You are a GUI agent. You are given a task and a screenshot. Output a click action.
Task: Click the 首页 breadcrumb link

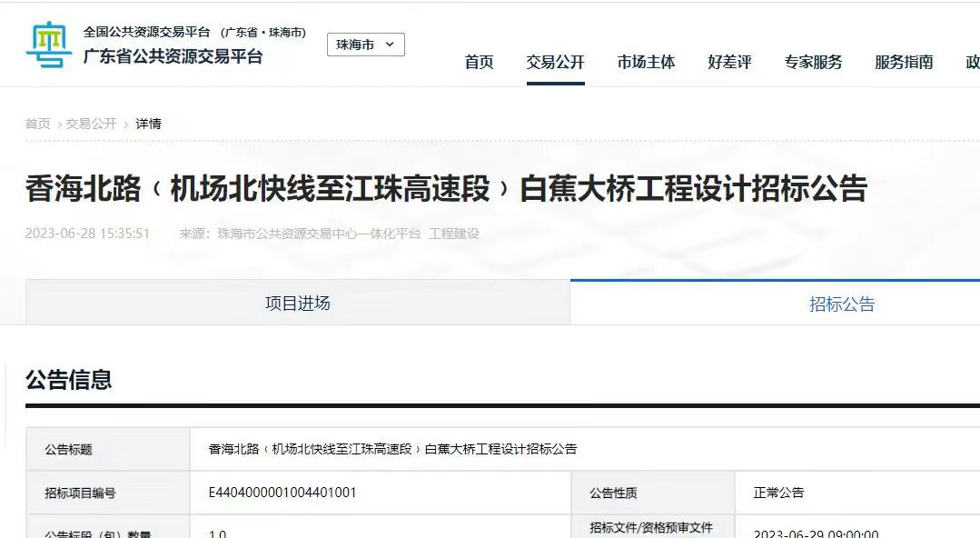(x=38, y=124)
